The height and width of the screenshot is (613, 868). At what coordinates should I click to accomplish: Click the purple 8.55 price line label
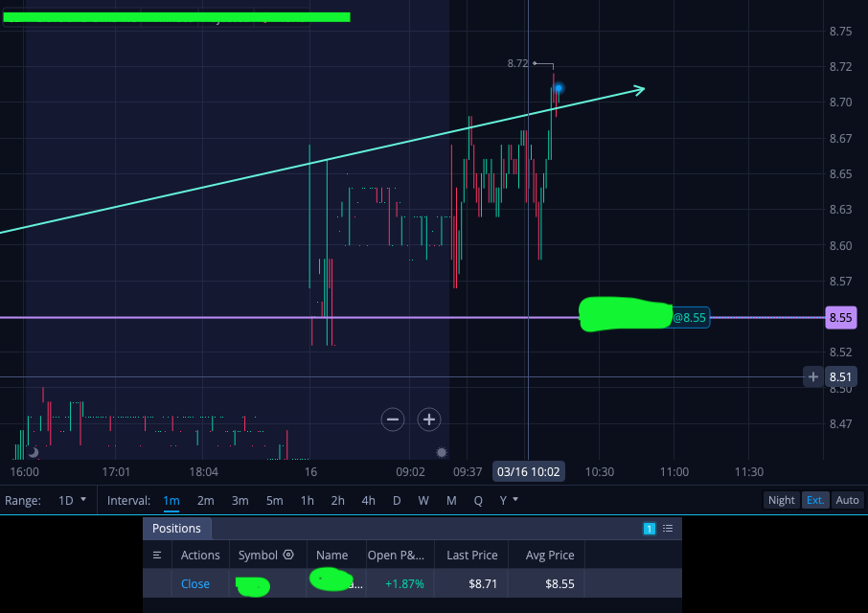click(x=840, y=318)
